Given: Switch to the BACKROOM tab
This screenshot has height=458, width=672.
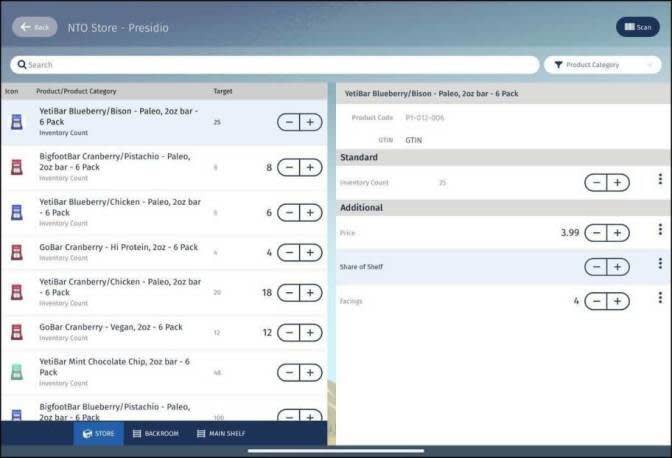Looking at the screenshot, I should pos(156,434).
